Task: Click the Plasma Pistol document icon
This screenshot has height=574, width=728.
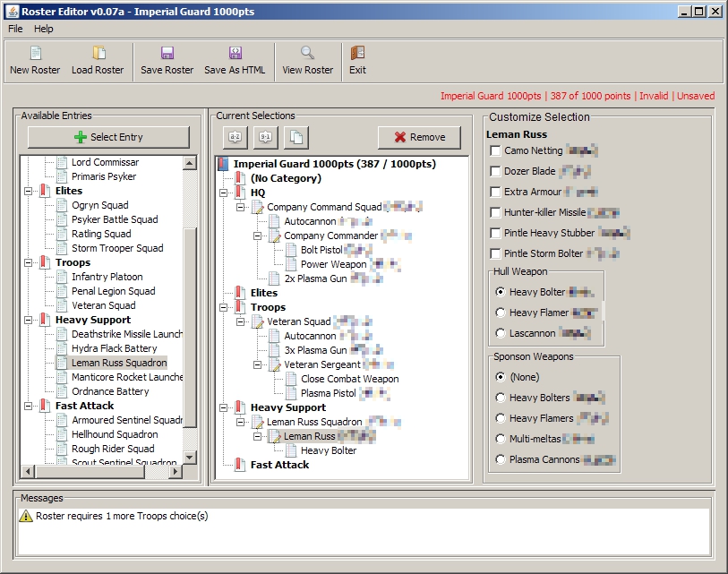Action: 291,393
